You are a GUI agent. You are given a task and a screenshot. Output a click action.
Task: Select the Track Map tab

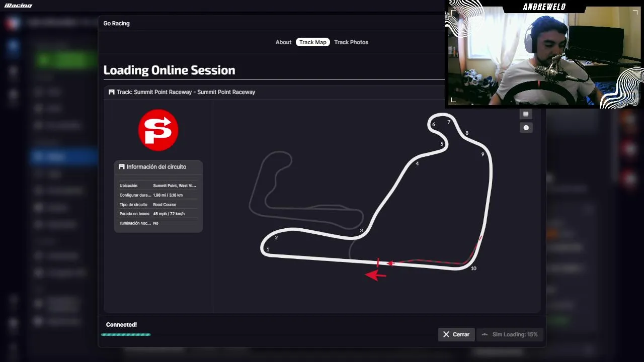(x=313, y=42)
